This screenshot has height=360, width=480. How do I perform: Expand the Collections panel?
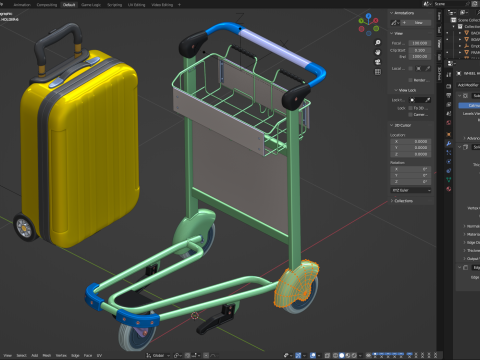click(x=392, y=201)
